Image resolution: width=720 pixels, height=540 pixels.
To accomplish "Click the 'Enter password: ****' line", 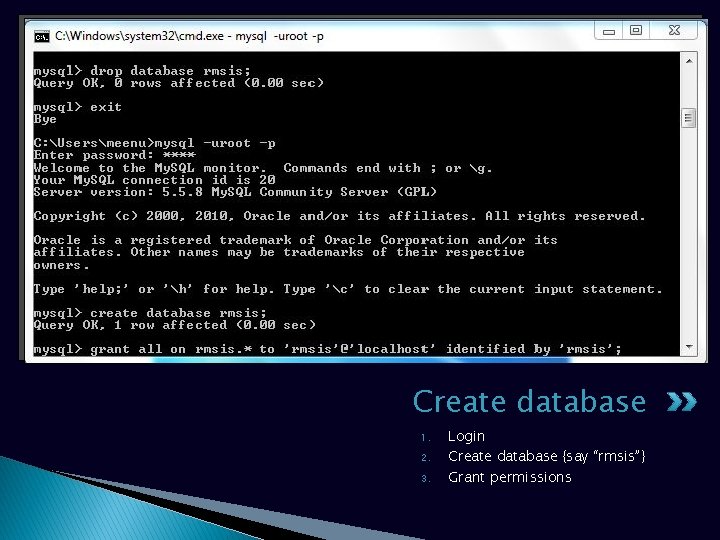I will [x=114, y=155].
